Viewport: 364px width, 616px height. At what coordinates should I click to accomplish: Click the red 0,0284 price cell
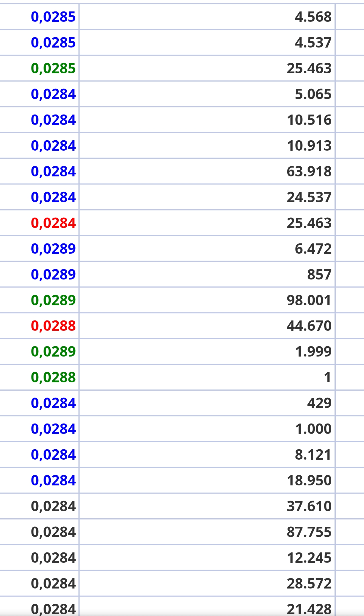(39, 223)
